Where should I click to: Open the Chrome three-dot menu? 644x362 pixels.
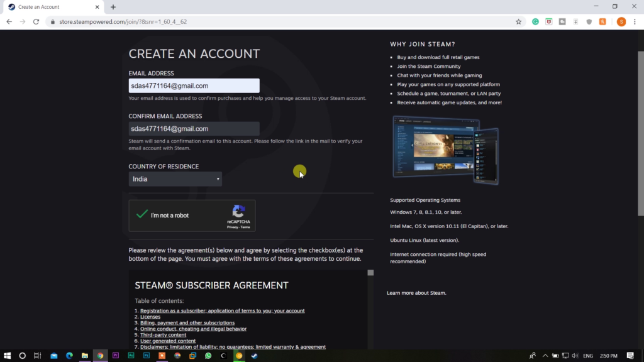click(635, 22)
